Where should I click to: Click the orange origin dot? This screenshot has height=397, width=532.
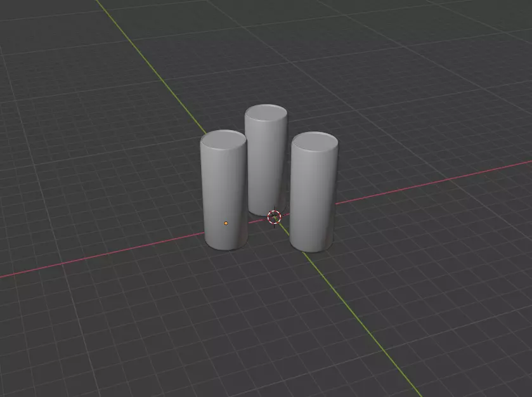tap(226, 223)
